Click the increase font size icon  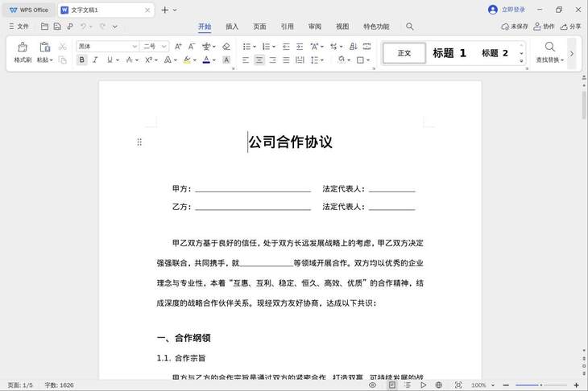tap(178, 47)
